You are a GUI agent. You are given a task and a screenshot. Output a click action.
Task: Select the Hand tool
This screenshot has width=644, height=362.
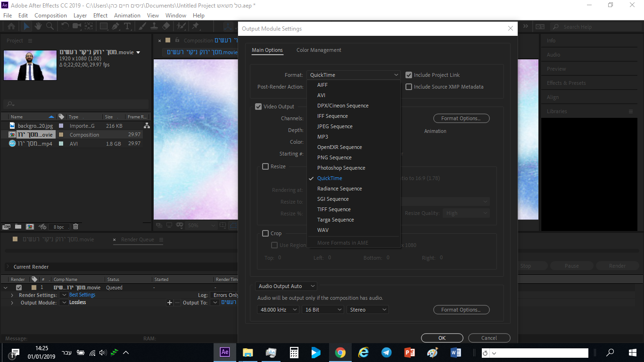point(39,26)
